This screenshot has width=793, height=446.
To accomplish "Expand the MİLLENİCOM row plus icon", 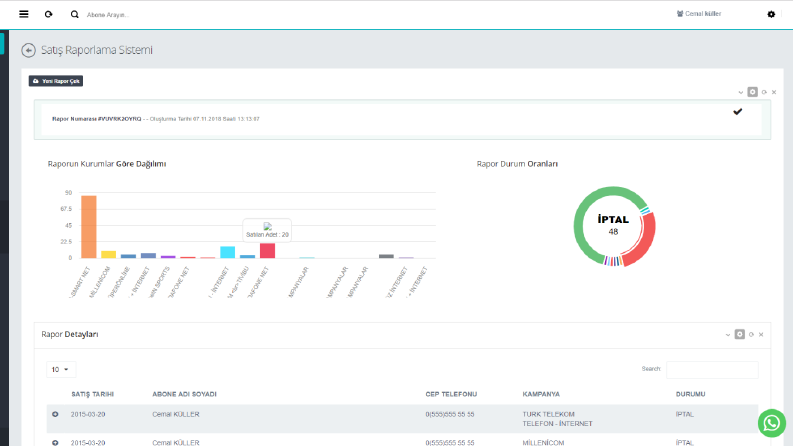I will coord(55,442).
